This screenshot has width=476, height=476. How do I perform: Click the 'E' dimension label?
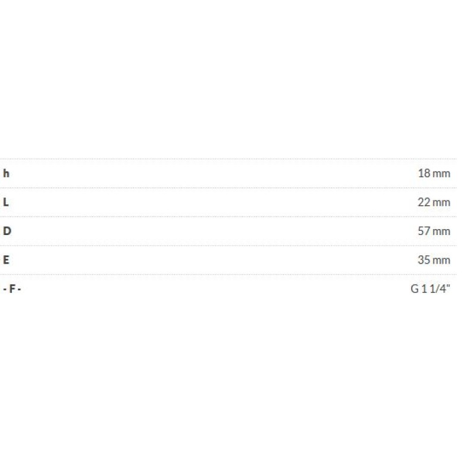coord(6,260)
